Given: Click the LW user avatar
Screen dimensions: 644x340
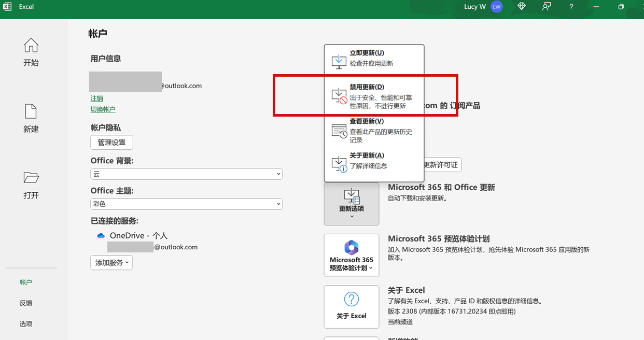Looking at the screenshot, I should [497, 7].
